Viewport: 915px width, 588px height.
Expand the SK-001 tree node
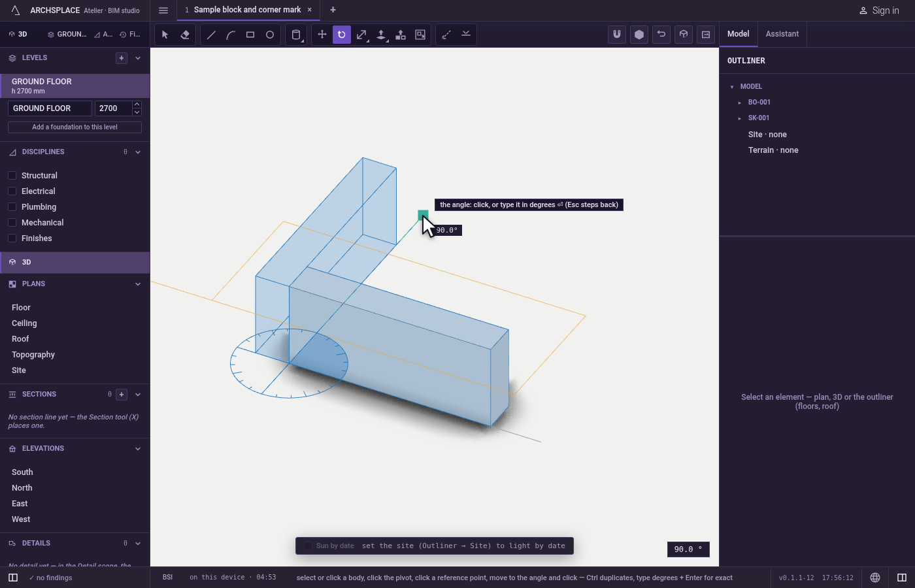[x=739, y=118]
